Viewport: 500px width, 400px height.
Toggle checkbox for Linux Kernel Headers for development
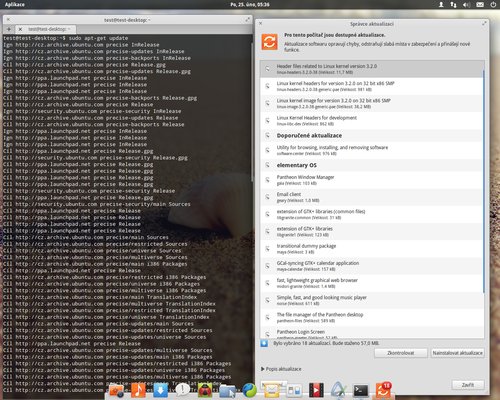click(267, 120)
